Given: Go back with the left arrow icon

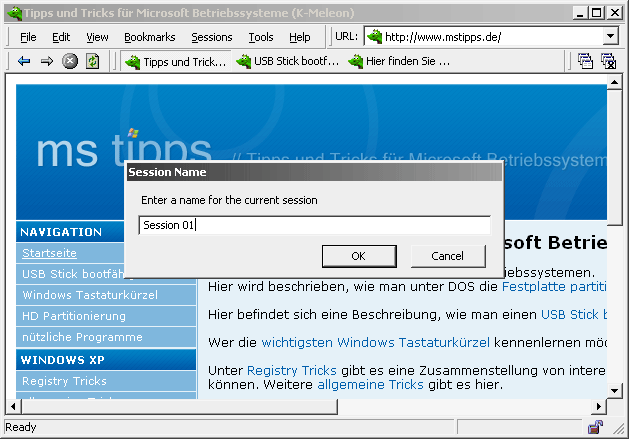Looking at the screenshot, I should [x=24, y=61].
